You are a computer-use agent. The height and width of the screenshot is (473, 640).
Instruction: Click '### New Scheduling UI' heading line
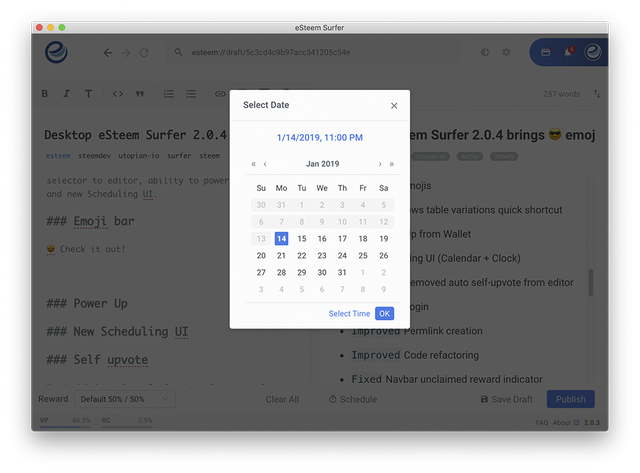tap(118, 331)
